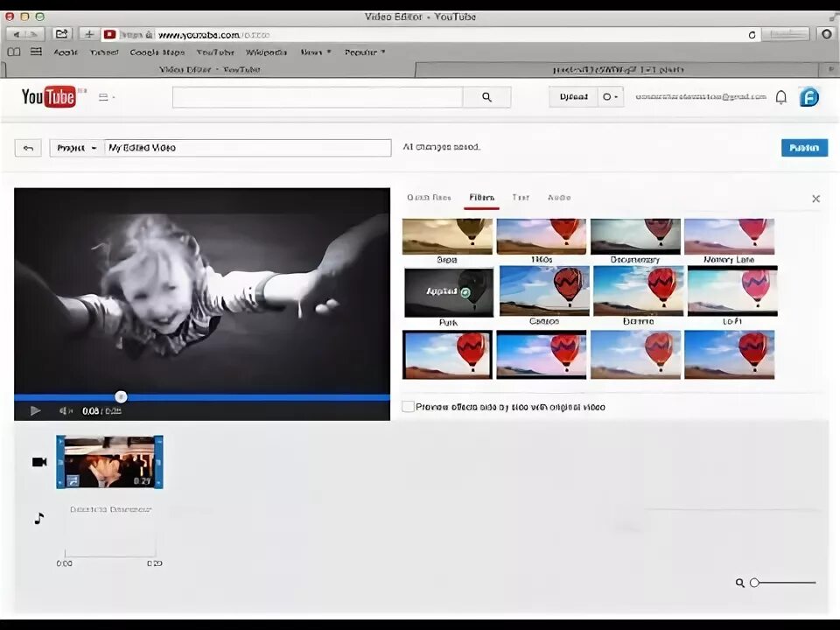Click the effects icon on timeline clip
Image resolution: width=840 pixels, height=630 pixels.
(73, 480)
